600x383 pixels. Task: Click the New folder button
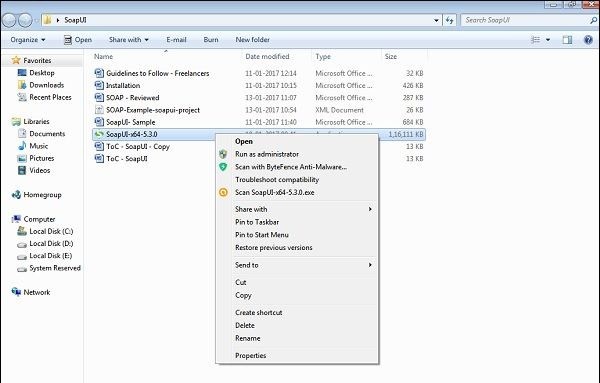point(253,40)
